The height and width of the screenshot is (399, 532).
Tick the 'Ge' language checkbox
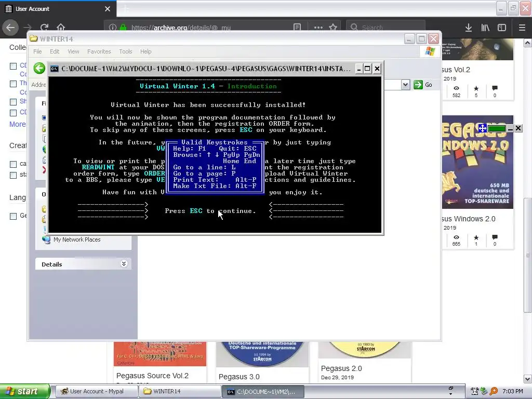point(13,216)
